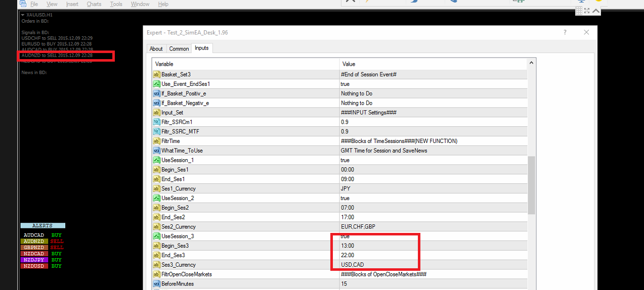This screenshot has height=290, width=644.
Task: Click the integer icon beside WhatTime_ToUse
Action: [x=156, y=151]
